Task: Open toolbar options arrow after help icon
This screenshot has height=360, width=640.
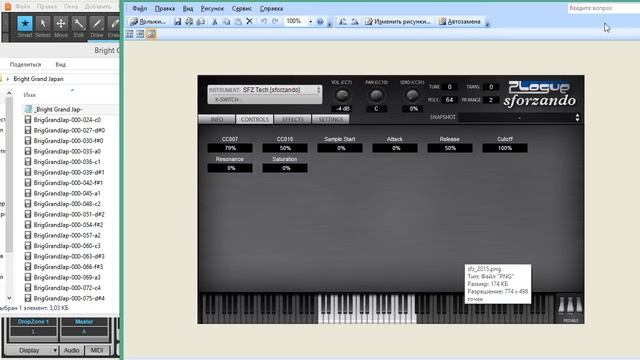Action: click(329, 23)
